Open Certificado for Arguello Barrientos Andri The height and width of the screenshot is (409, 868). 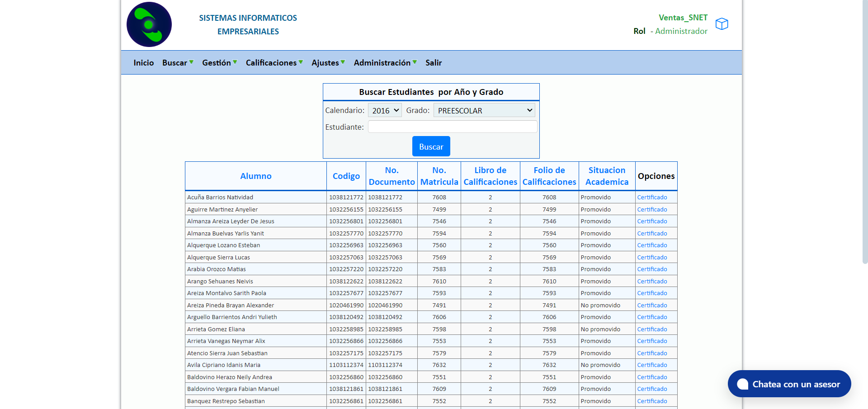(652, 317)
